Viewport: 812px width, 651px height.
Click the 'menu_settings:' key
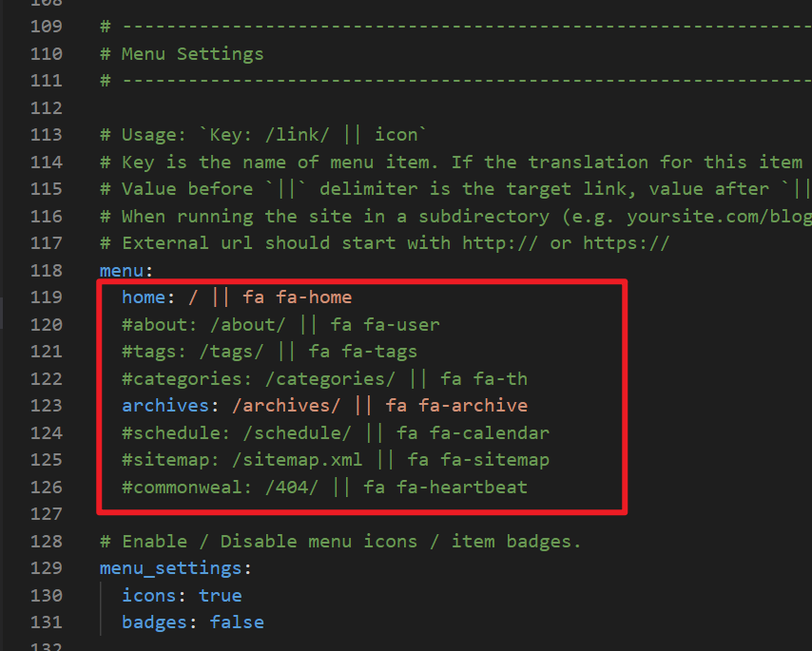point(170,568)
